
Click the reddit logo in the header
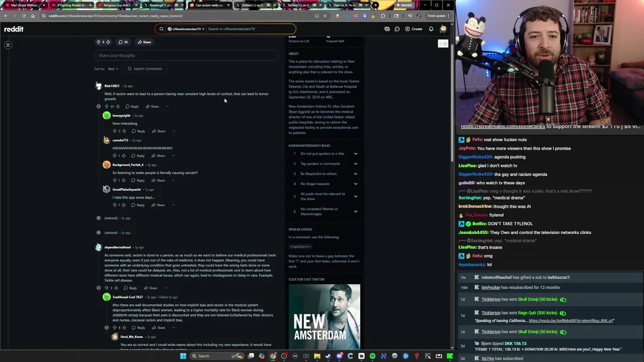tap(14, 29)
